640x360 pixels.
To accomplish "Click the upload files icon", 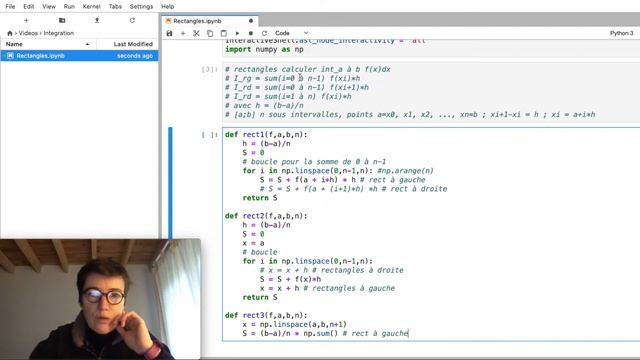I will click(97, 20).
